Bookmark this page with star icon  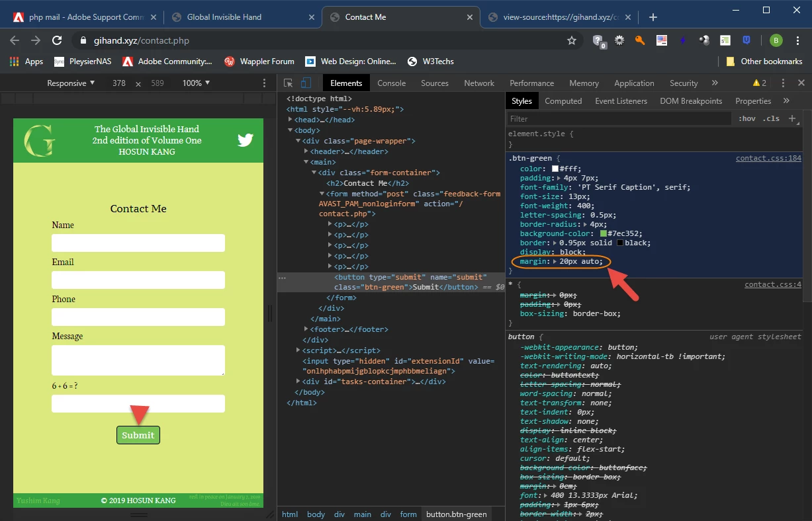[x=572, y=40]
